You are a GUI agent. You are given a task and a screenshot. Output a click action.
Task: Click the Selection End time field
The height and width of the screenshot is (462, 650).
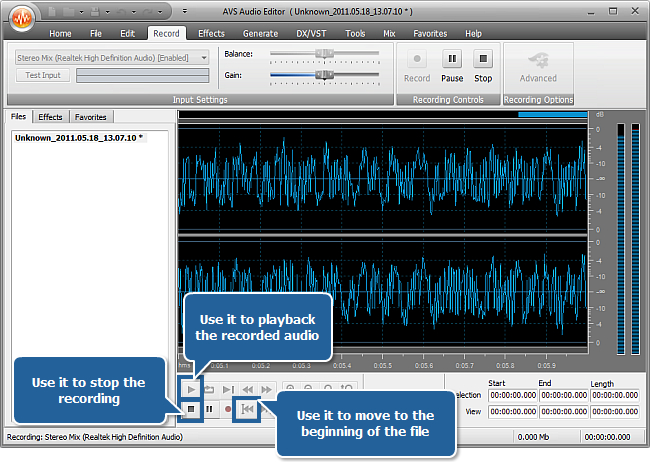564,395
